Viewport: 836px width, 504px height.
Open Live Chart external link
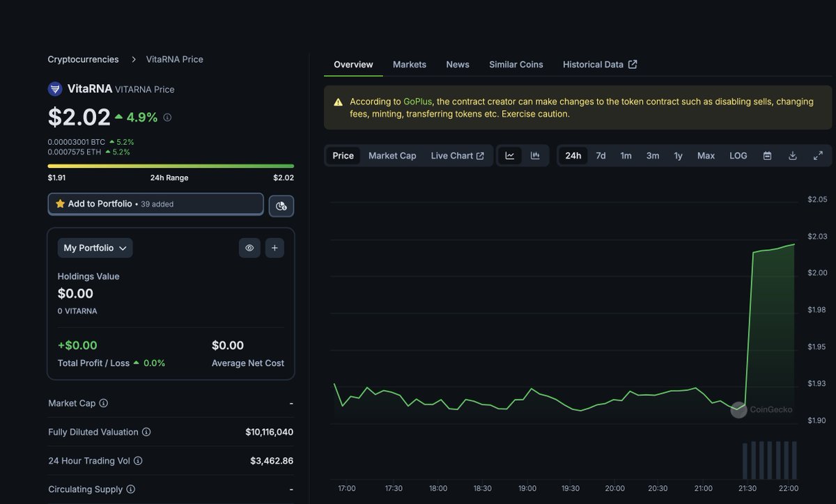457,156
